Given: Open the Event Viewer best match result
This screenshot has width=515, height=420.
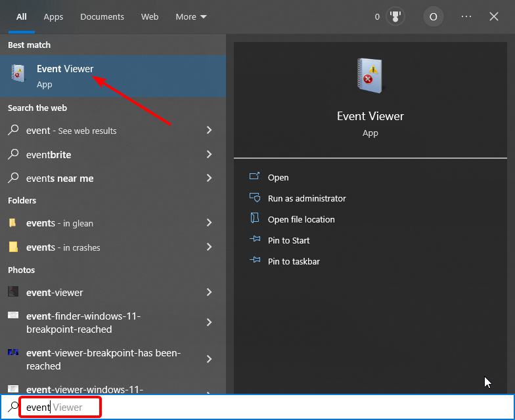Looking at the screenshot, I should tap(113, 76).
